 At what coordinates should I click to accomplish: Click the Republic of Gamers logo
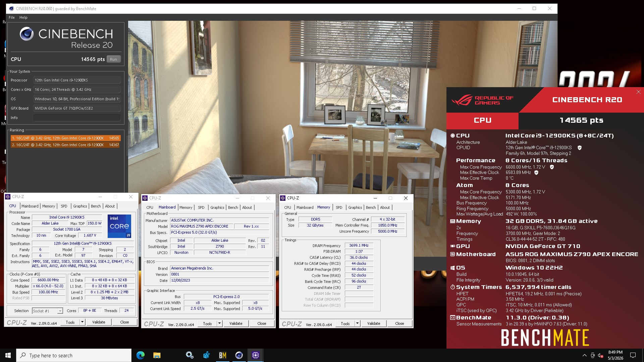pyautogui.click(x=482, y=100)
